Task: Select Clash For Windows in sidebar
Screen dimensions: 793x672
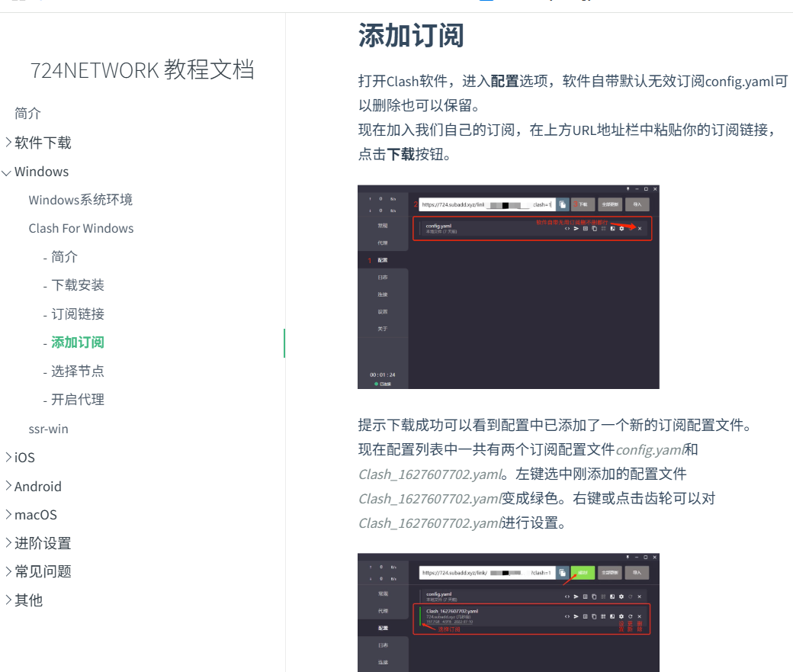Action: pos(81,228)
